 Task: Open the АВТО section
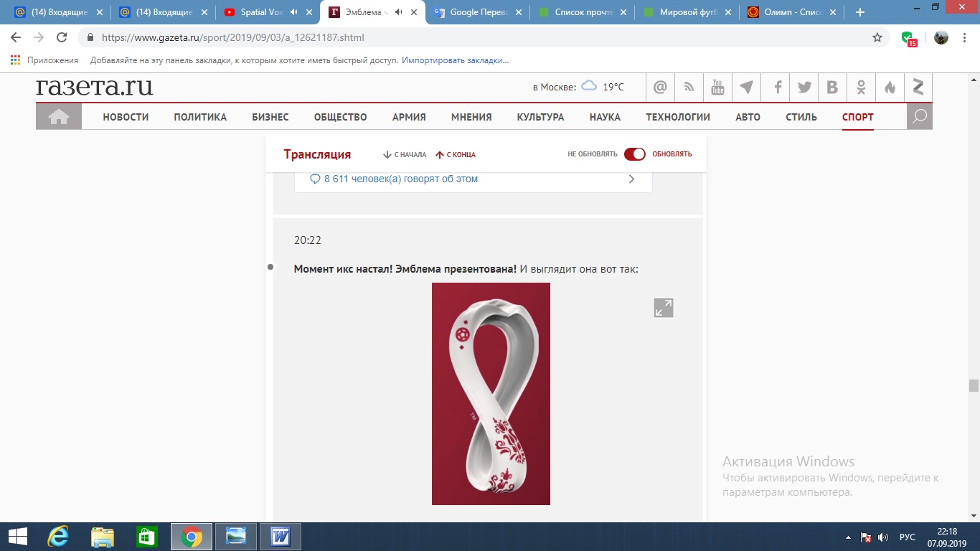(x=748, y=117)
